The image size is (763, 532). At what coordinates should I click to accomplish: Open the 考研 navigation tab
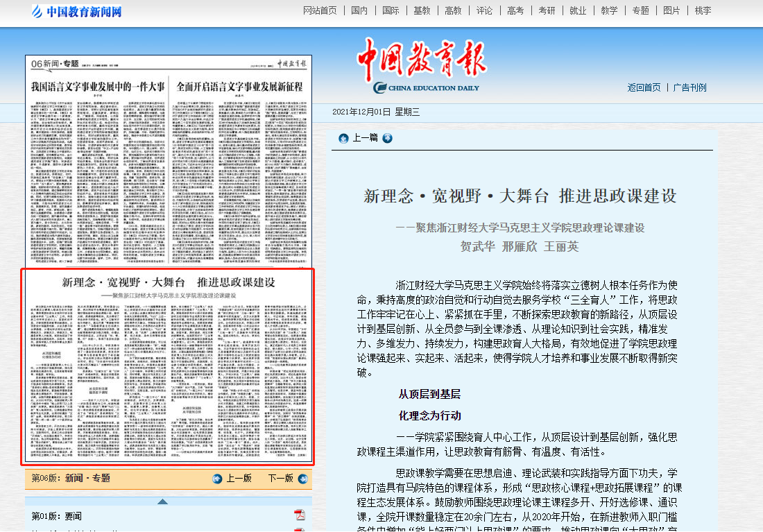pos(547,10)
